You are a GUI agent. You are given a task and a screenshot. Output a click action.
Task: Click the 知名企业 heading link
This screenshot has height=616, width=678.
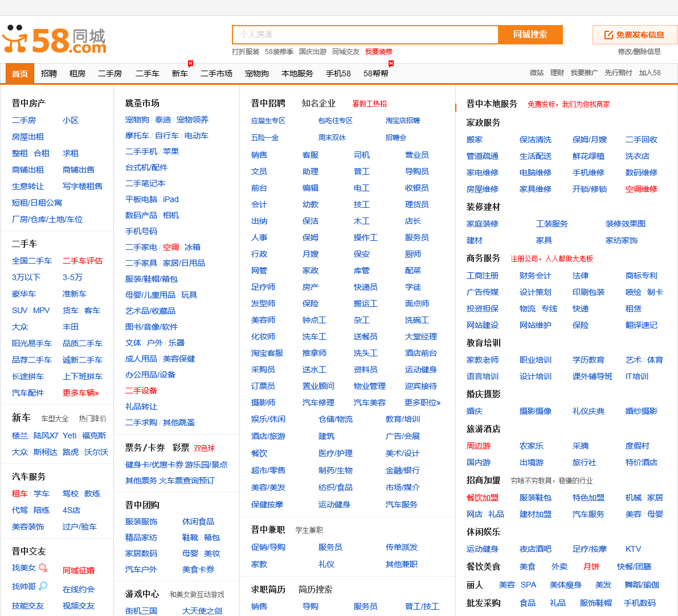pos(318,103)
